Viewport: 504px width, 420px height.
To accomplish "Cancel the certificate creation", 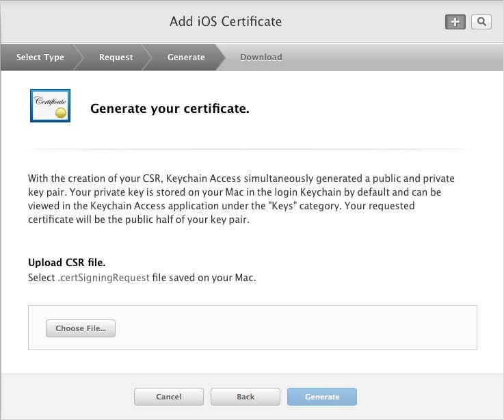I will click(x=168, y=397).
